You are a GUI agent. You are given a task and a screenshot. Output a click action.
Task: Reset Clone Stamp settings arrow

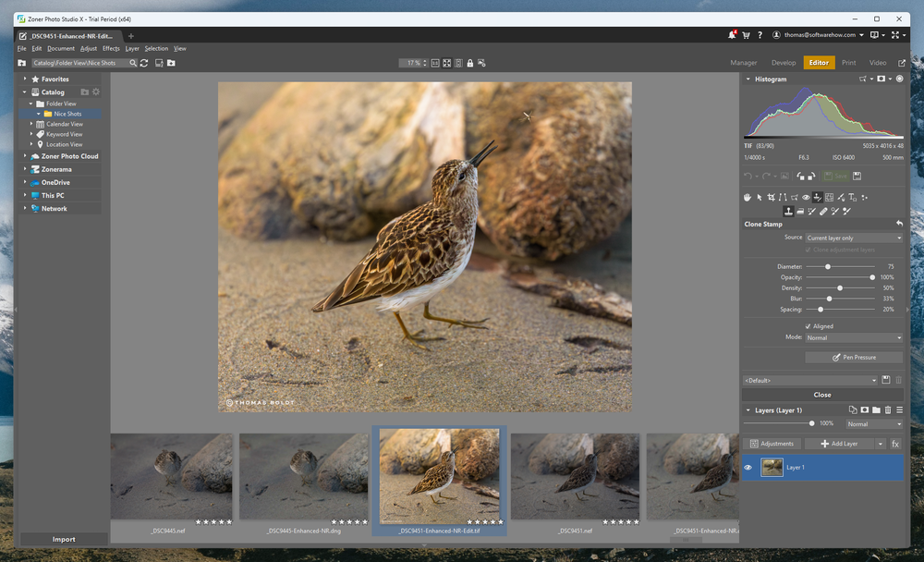pyautogui.click(x=899, y=224)
